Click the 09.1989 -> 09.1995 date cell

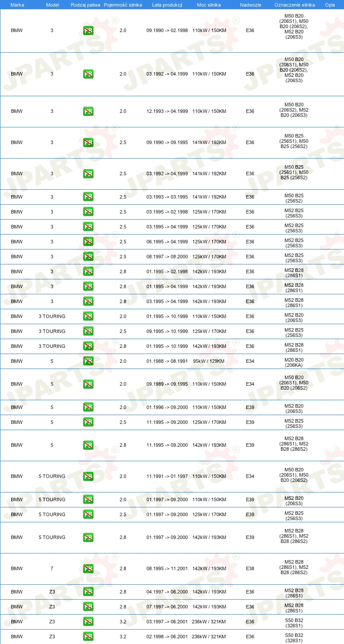[x=167, y=384]
